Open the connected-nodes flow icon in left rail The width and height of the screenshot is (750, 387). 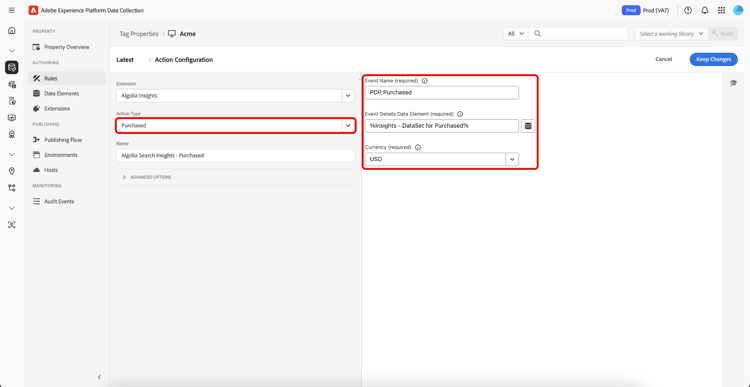(12, 188)
